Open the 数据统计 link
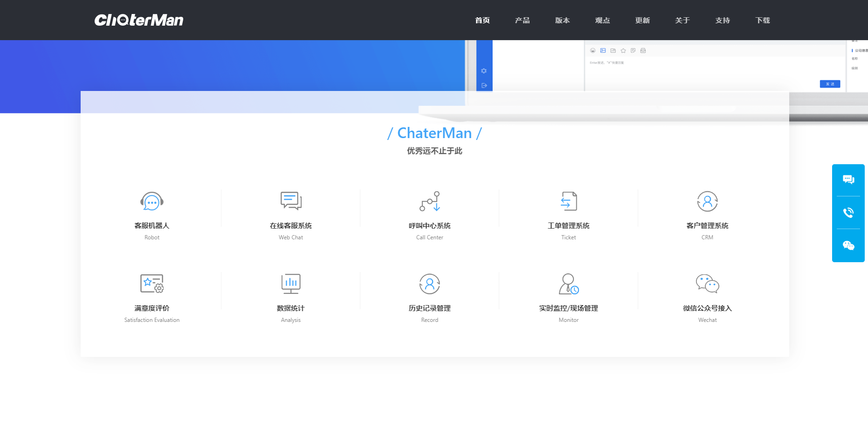This screenshot has height=425, width=868. (291, 308)
